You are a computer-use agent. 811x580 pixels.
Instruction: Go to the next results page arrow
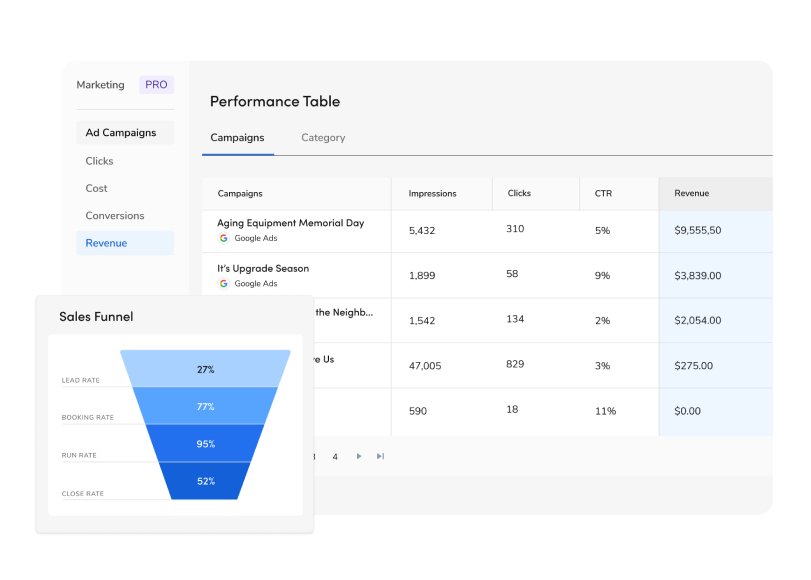point(359,456)
